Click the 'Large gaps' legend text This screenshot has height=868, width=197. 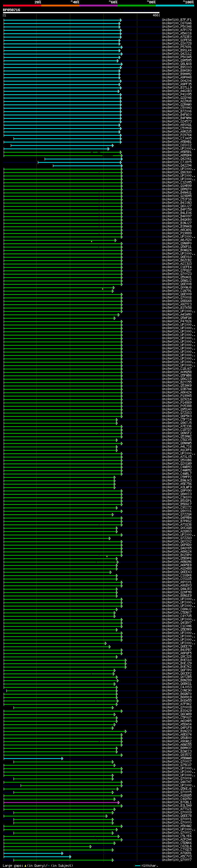click(38, 866)
